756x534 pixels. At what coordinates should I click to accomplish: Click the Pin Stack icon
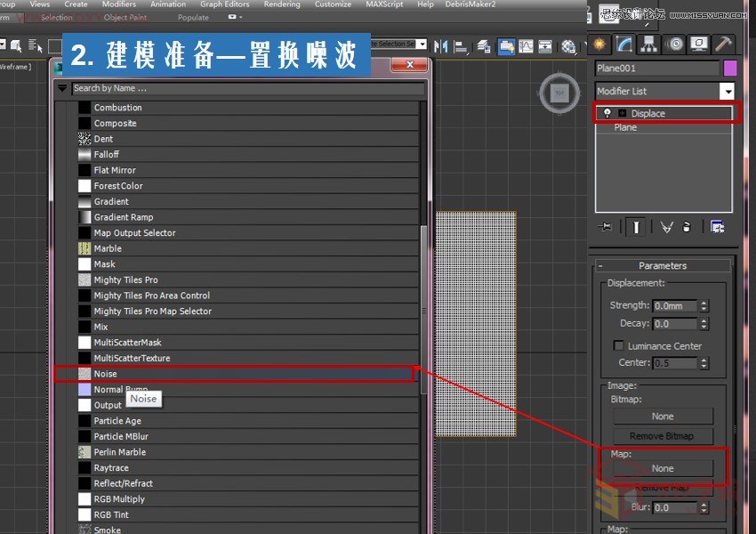click(607, 226)
